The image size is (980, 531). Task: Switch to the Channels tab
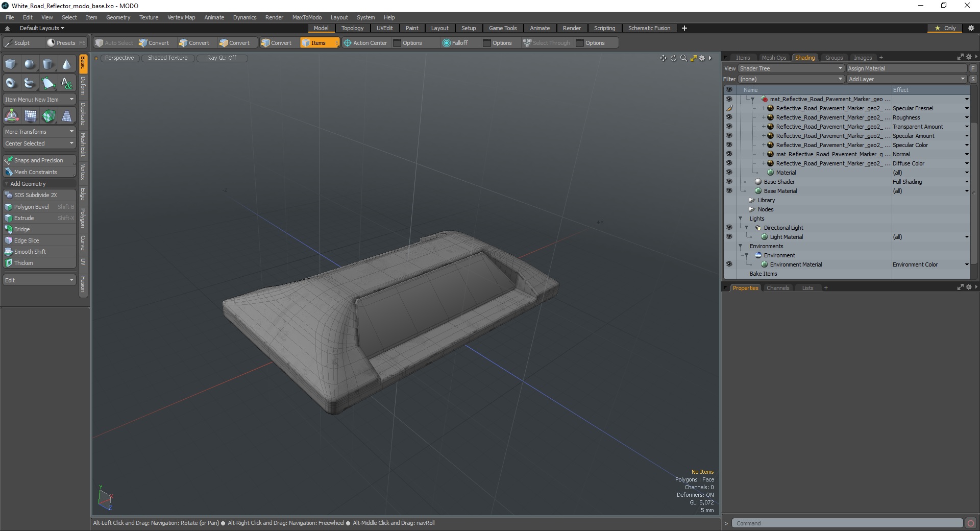(778, 288)
